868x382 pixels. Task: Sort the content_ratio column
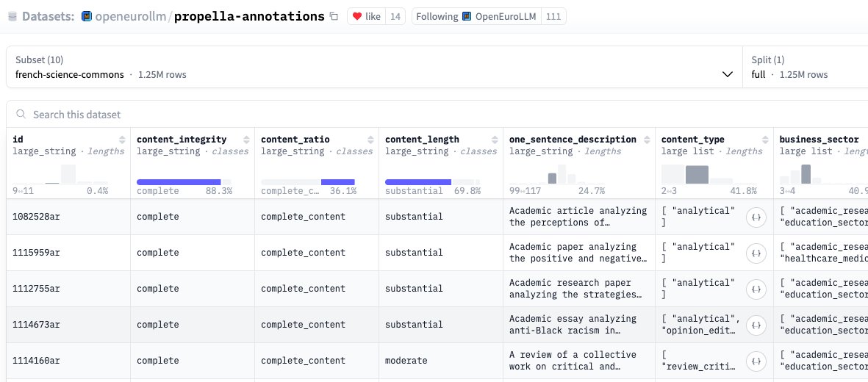(370, 140)
